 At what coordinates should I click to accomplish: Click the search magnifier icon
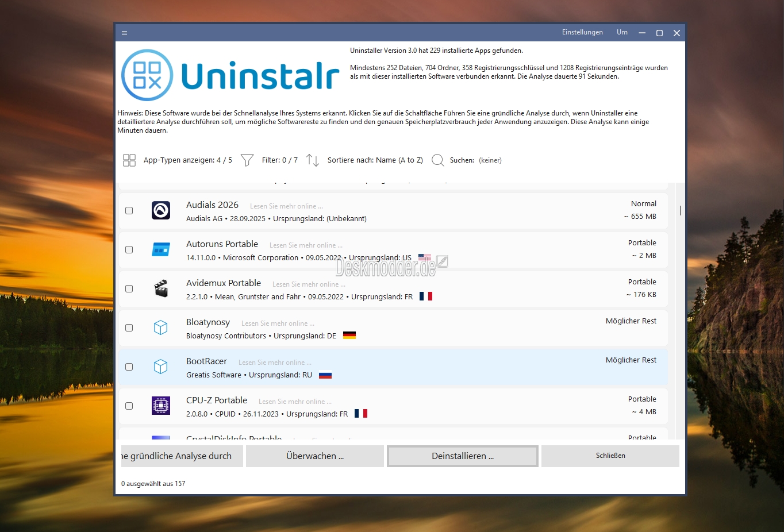point(437,160)
